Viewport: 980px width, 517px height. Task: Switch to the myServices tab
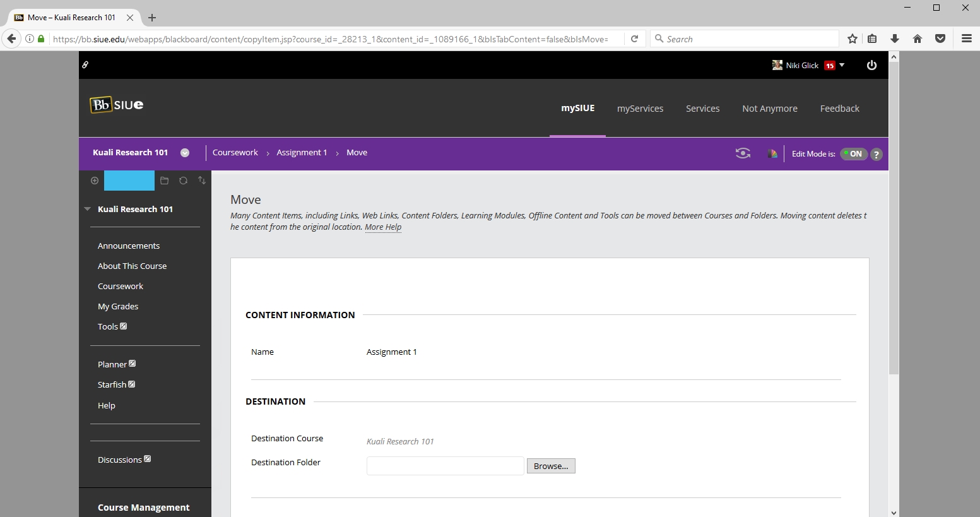point(640,109)
